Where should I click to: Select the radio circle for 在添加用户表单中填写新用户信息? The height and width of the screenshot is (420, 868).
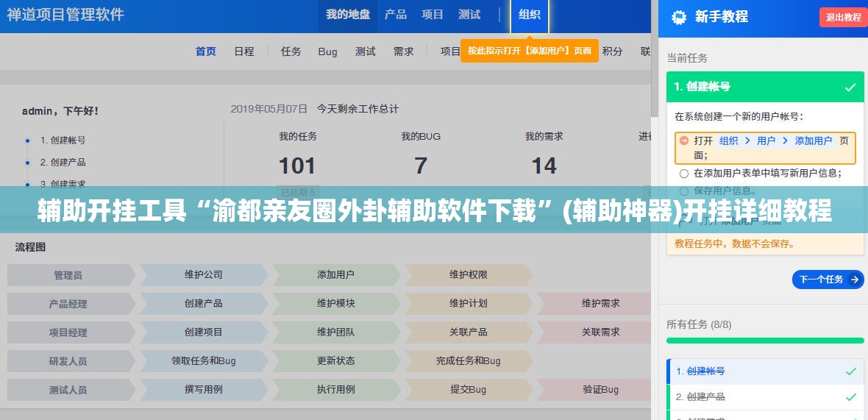683,174
